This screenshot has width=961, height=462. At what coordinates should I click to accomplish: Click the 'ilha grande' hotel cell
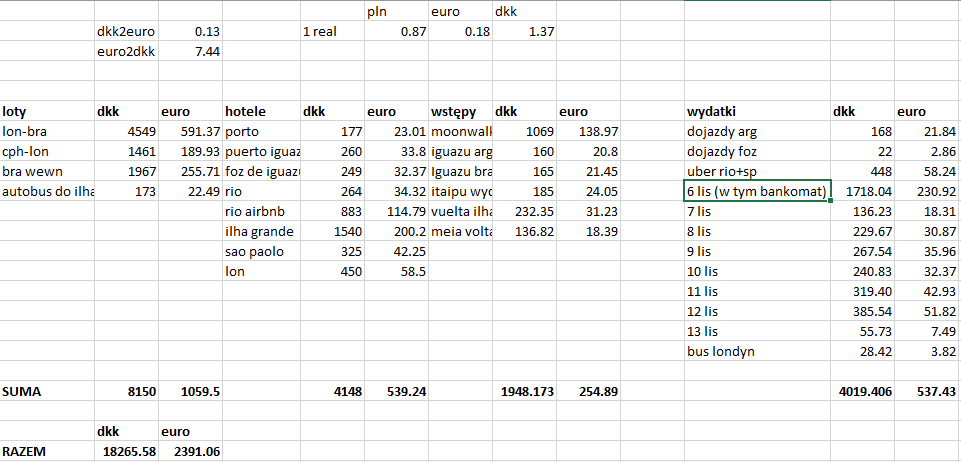(262, 231)
